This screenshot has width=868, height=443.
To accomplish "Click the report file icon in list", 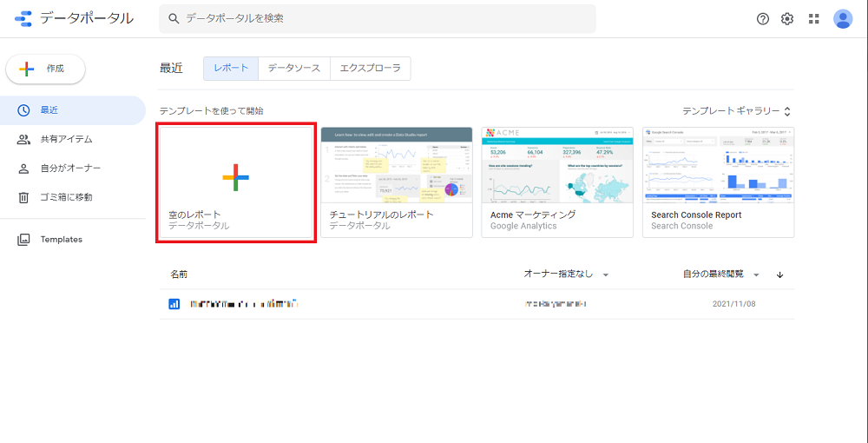I will click(174, 304).
